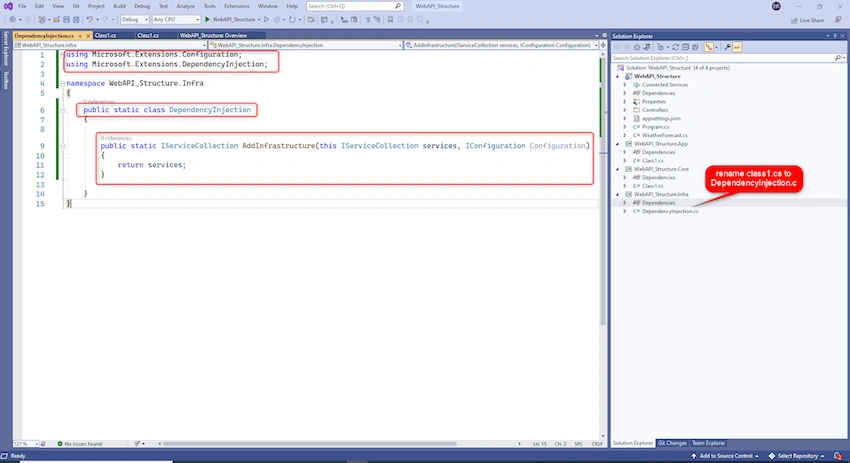
Task: Open the Analyze menu
Action: [185, 6]
